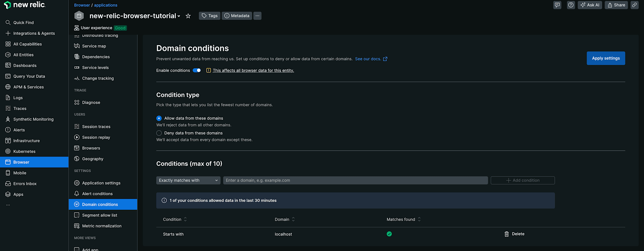Click green match checkmark for localhost
The height and width of the screenshot is (251, 644).
click(389, 234)
